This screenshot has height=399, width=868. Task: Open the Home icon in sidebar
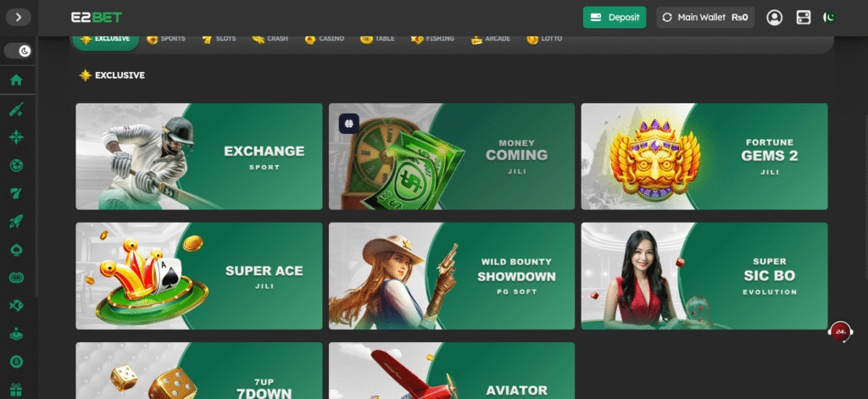coord(17,80)
